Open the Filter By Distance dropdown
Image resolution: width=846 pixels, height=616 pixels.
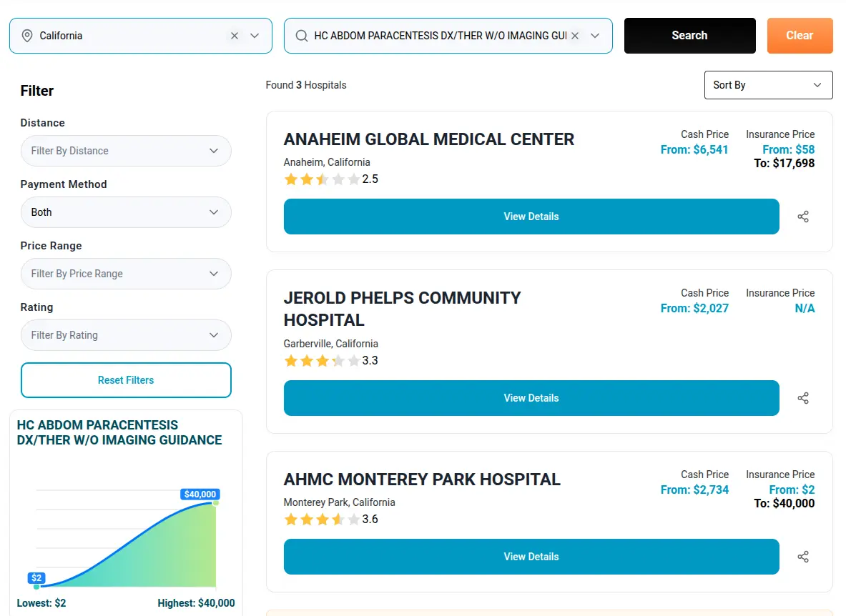pyautogui.click(x=126, y=151)
